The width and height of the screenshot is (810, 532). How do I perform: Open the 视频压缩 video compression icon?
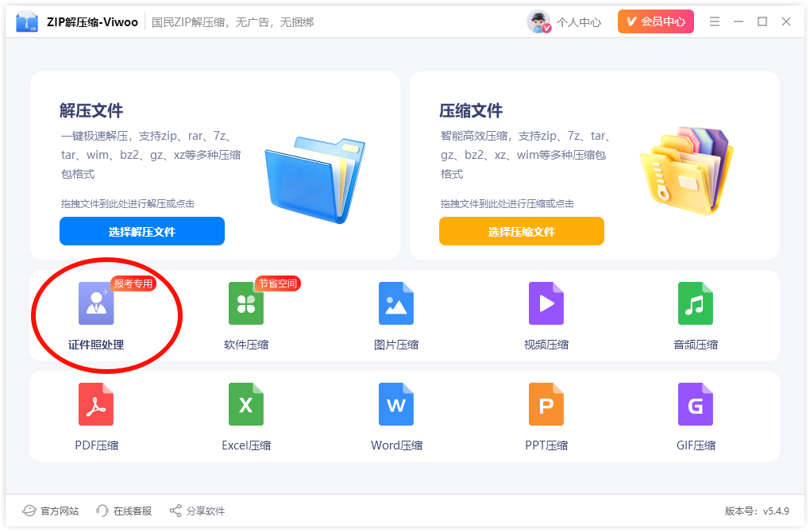(546, 303)
